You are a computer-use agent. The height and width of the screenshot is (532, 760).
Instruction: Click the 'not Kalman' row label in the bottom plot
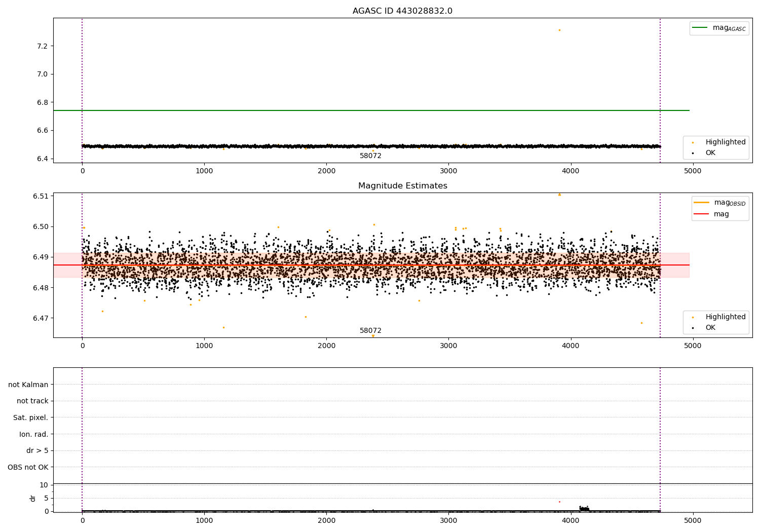(28, 385)
